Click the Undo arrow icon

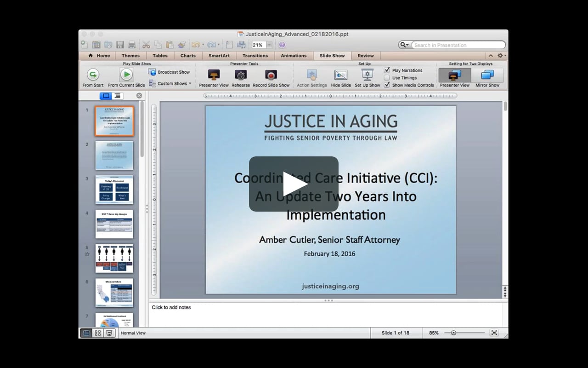[x=196, y=45]
